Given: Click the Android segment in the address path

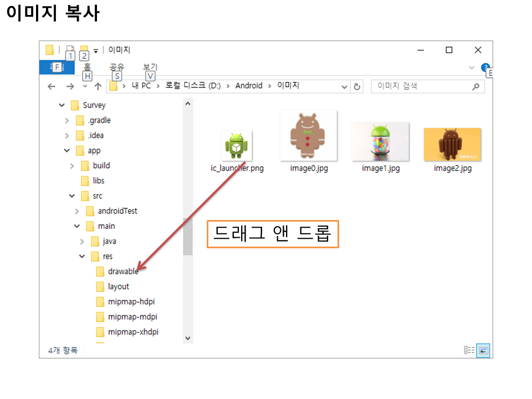Looking at the screenshot, I should (249, 86).
